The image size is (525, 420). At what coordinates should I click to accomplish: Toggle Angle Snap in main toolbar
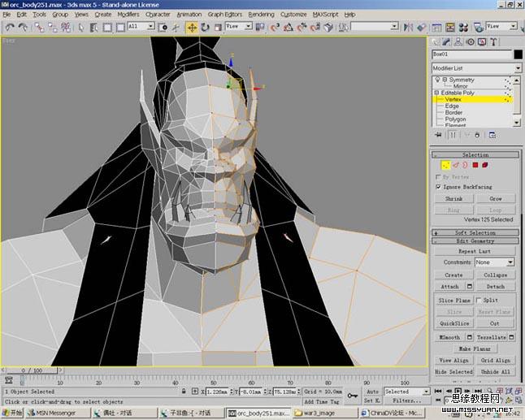tap(288, 27)
